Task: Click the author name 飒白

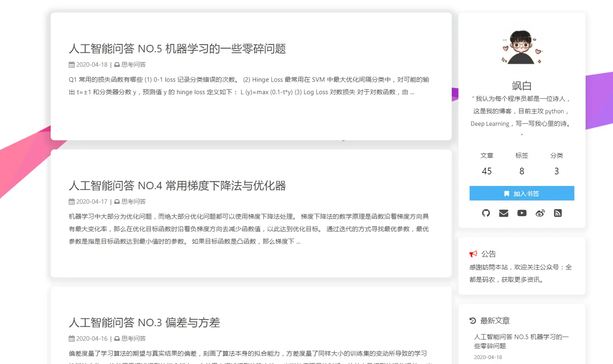Action: click(522, 86)
